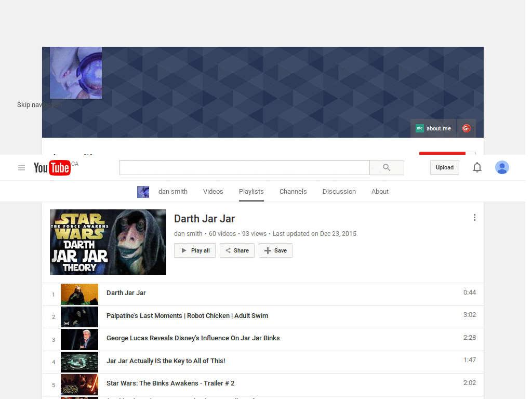Click the search magnifier button

(387, 168)
